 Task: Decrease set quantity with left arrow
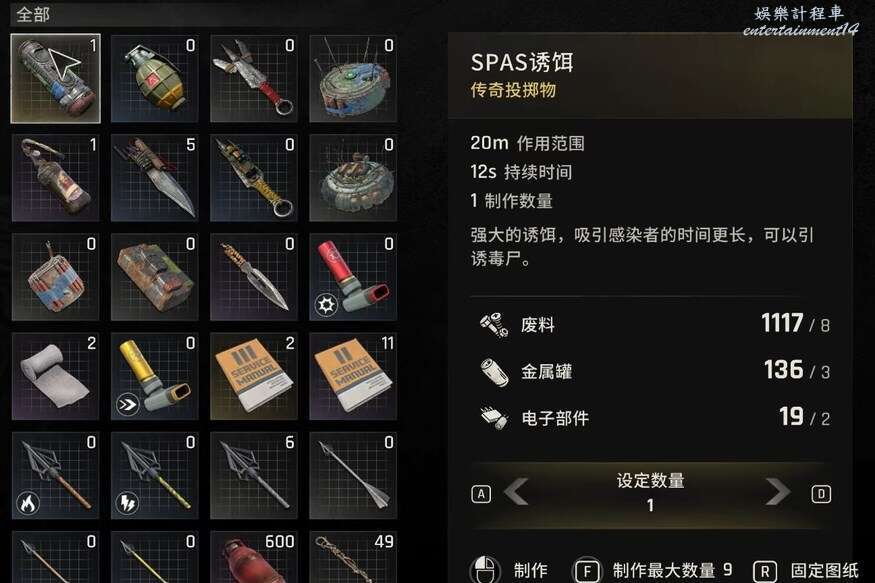[516, 493]
